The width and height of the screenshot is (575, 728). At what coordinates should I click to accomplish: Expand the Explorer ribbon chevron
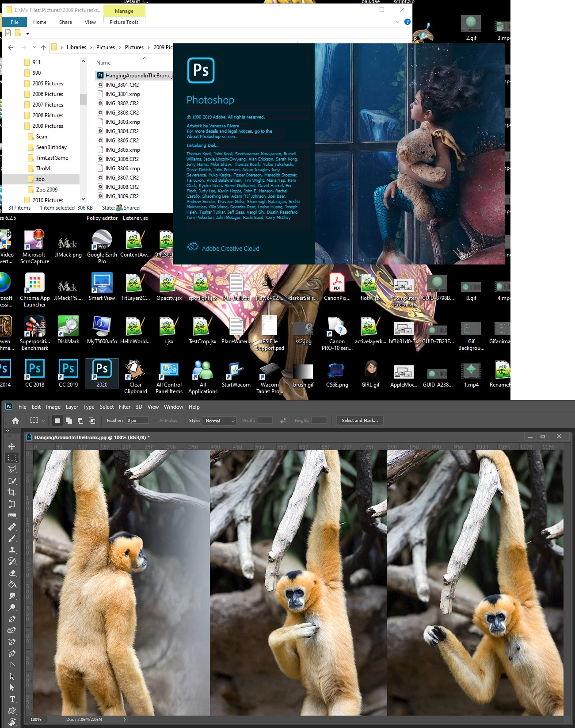(397, 22)
